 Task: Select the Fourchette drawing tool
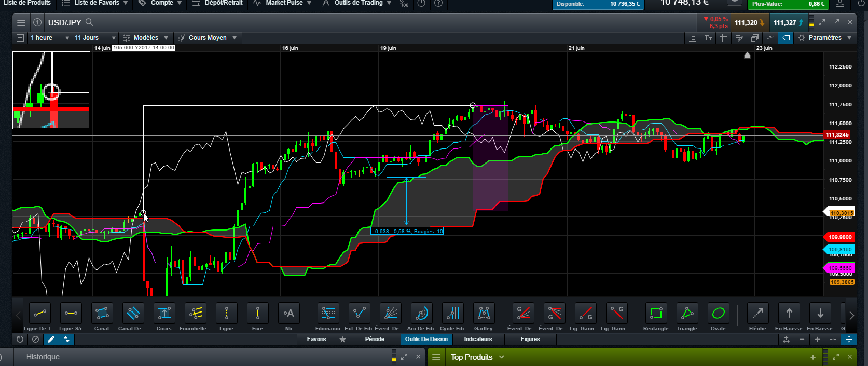[196, 314]
